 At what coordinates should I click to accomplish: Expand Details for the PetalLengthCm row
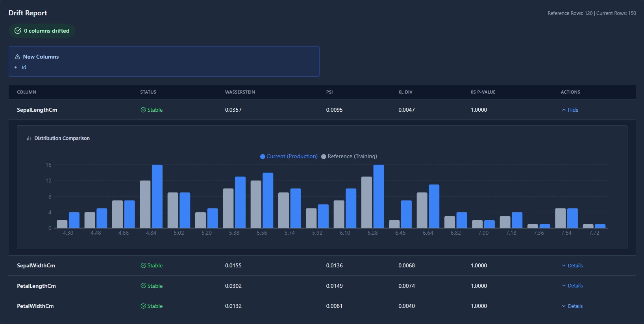click(575, 286)
